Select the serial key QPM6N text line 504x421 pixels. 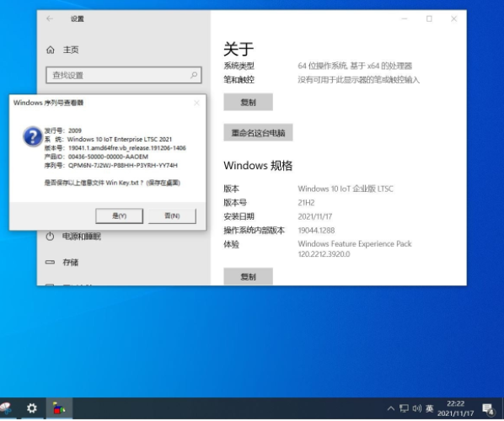tap(111, 165)
